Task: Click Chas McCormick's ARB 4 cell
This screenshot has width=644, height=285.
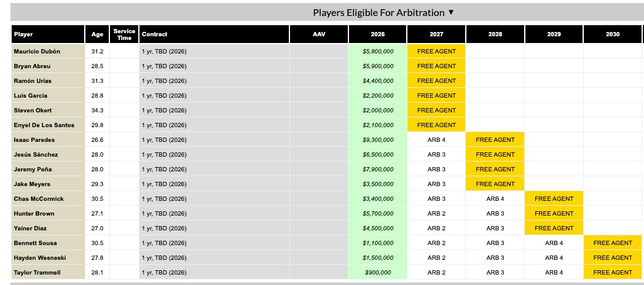Action: coord(495,199)
